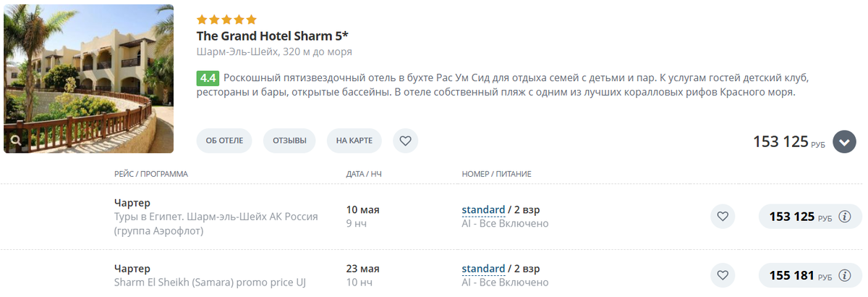Open the hotel photo thumbnail
The width and height of the screenshot is (868, 297).
point(89,78)
